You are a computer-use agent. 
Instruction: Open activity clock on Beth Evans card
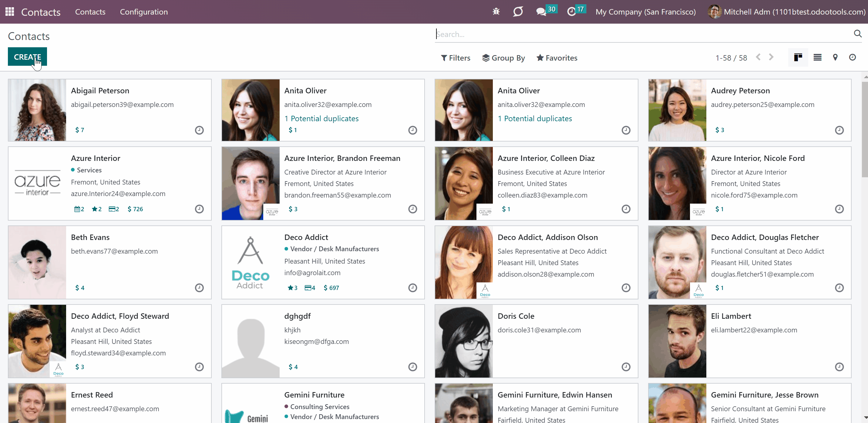(199, 288)
